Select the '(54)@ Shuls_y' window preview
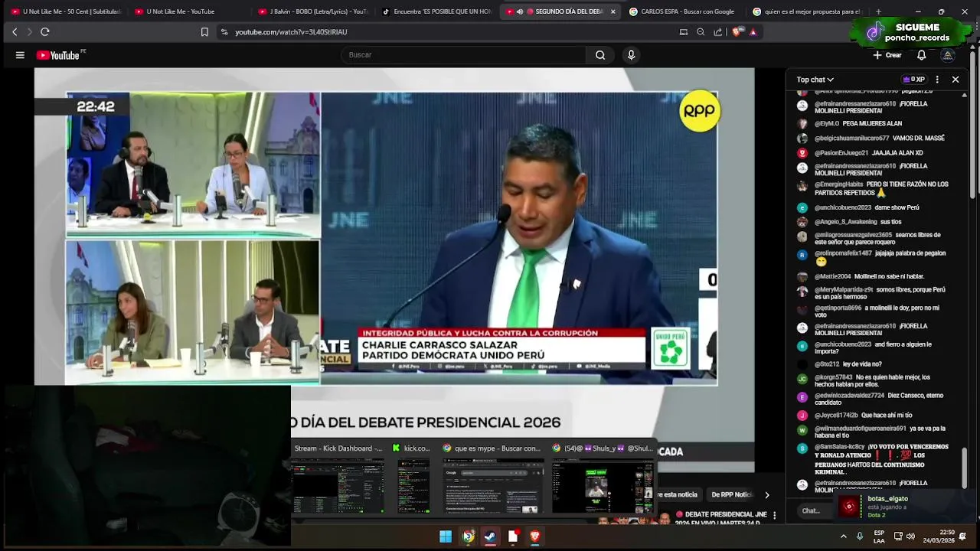This screenshot has height=551, width=980. point(603,479)
